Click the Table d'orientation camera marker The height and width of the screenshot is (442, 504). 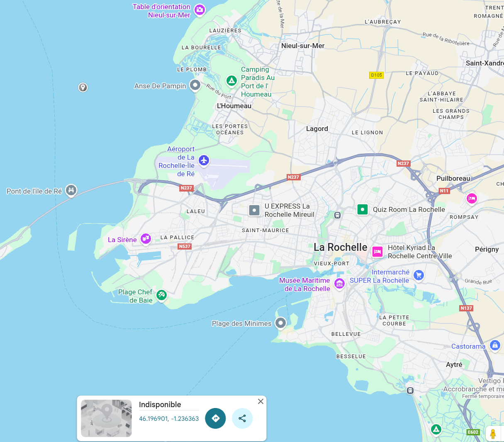200,10
